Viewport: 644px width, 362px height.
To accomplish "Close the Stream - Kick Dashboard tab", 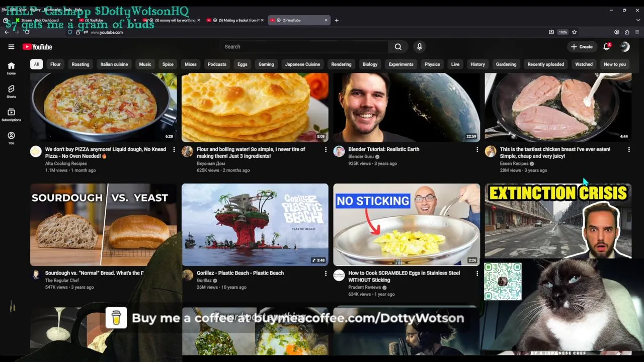I will click(x=71, y=20).
